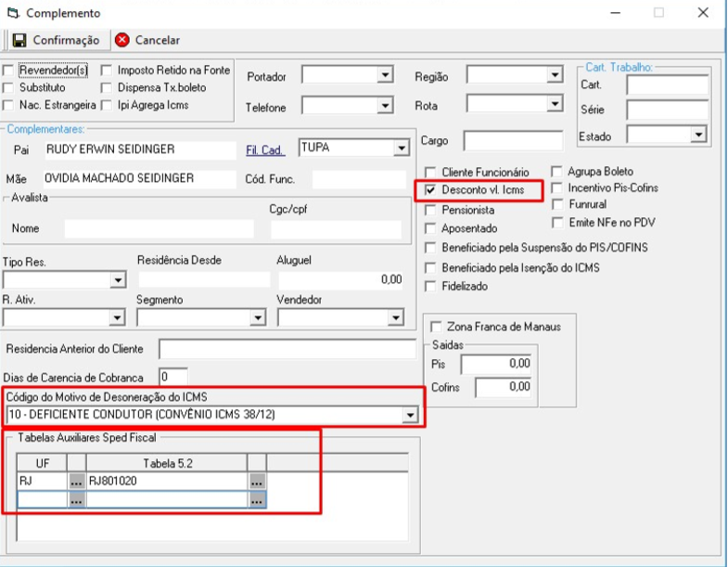Open Tabela 5.2 lookup in empty row
This screenshot has height=567, width=728.
(257, 500)
